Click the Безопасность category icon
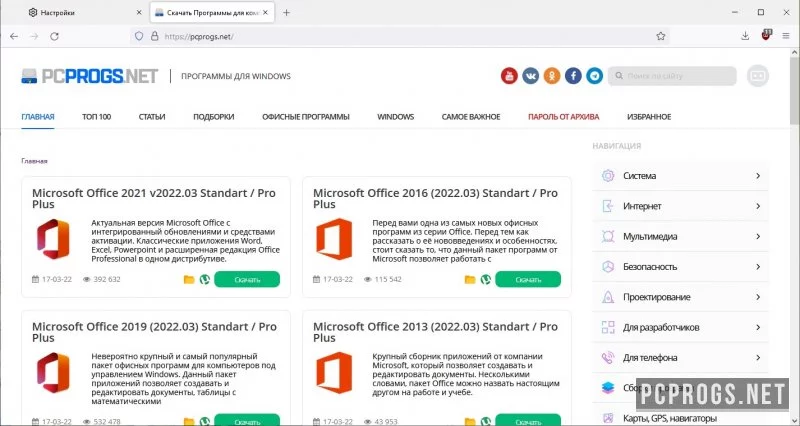The image size is (800, 426). (x=608, y=267)
